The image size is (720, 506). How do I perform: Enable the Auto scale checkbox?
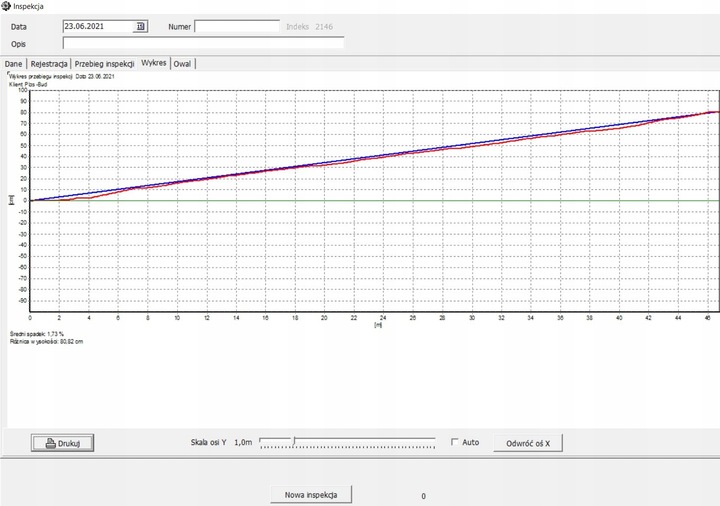(456, 442)
